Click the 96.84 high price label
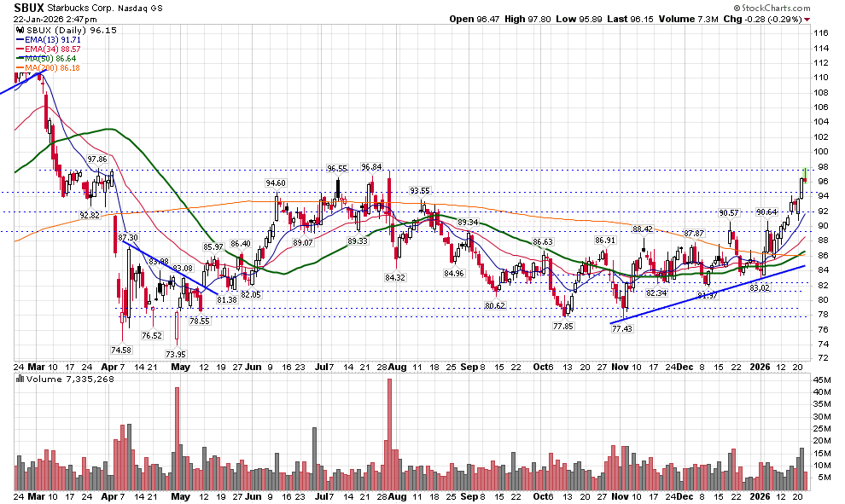 click(371, 167)
